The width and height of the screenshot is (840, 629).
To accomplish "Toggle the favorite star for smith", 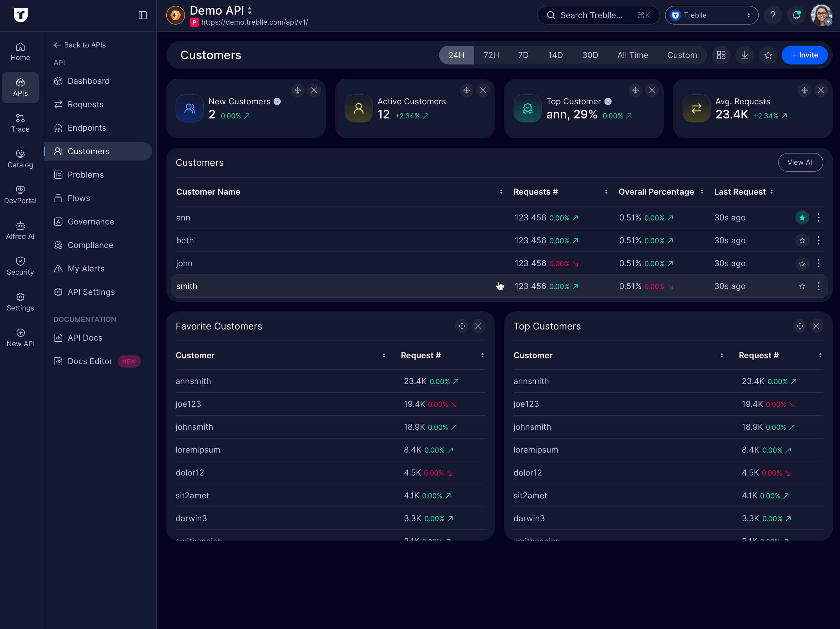I will 802,286.
